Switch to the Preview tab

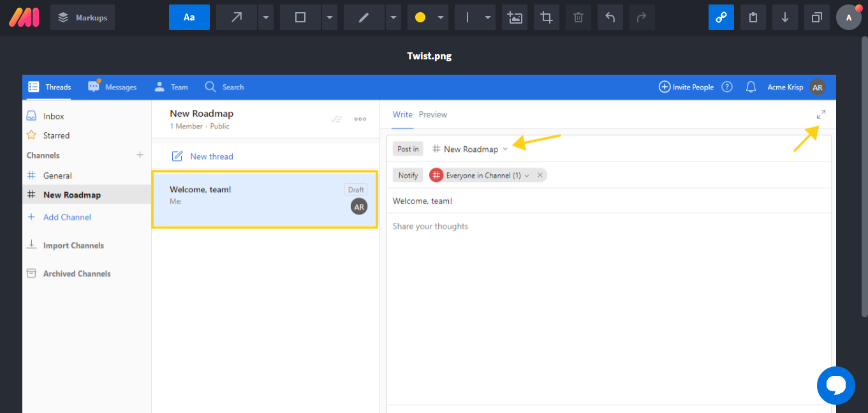coord(433,114)
